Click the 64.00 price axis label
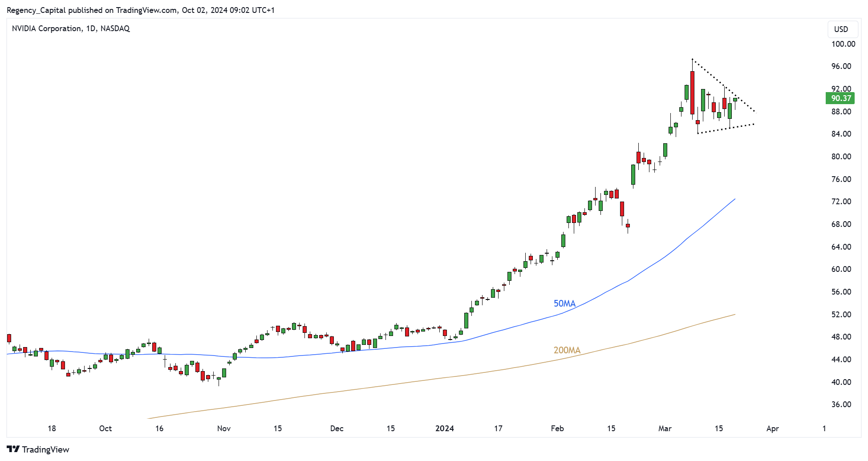 tap(841, 247)
